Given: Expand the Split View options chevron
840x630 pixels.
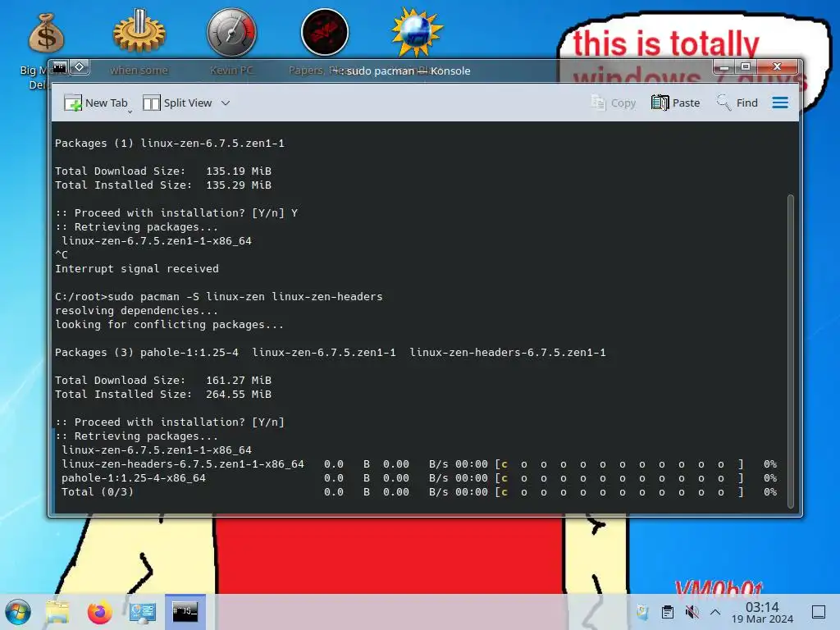Looking at the screenshot, I should (x=226, y=103).
